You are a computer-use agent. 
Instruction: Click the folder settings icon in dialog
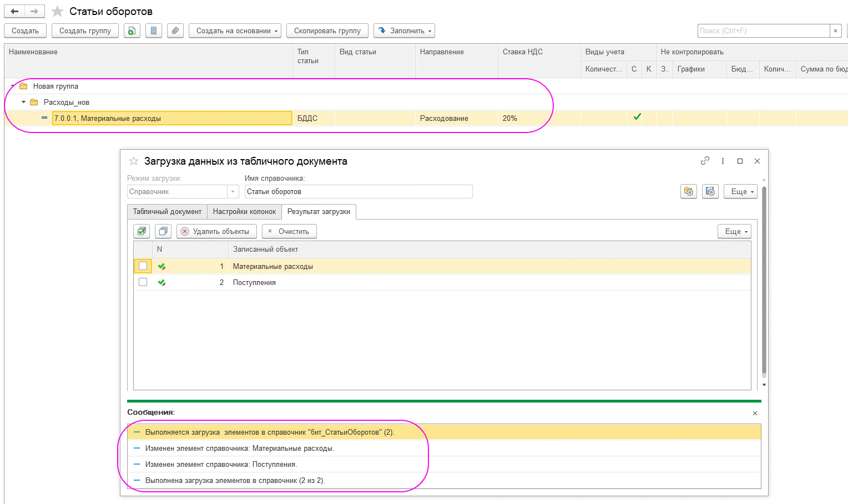point(689,191)
